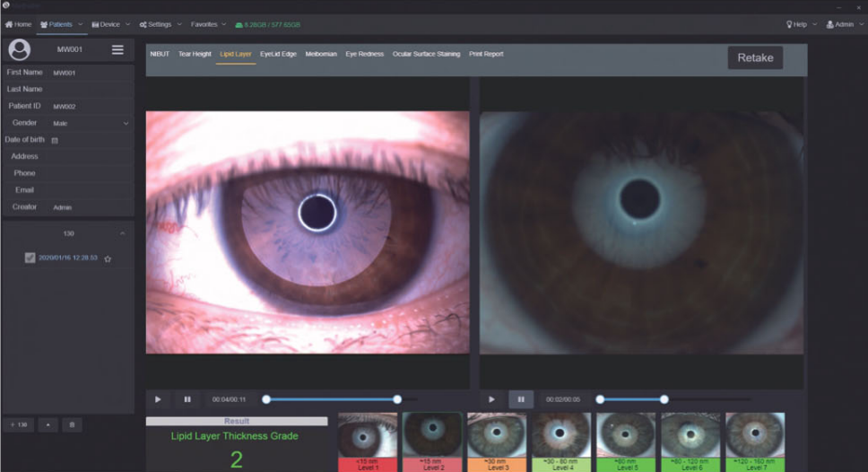This screenshot has width=868, height=472.
Task: Switch to the Tear Height tab
Action: tap(195, 54)
